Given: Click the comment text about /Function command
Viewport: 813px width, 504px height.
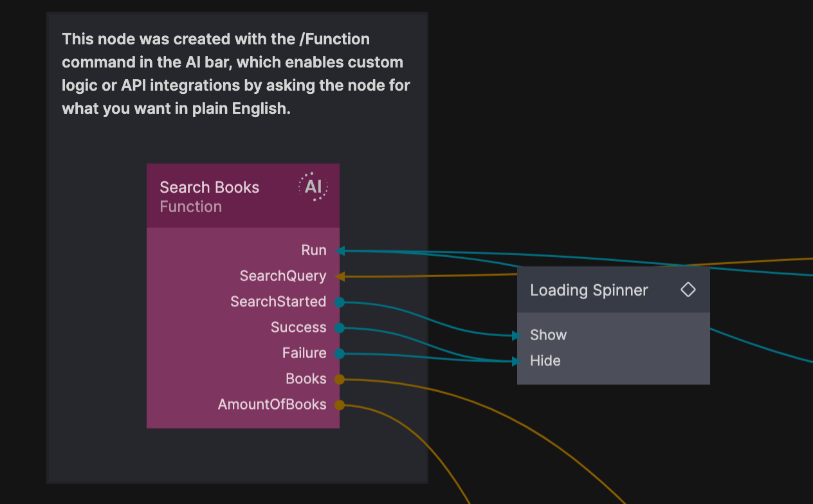Looking at the screenshot, I should (235, 74).
